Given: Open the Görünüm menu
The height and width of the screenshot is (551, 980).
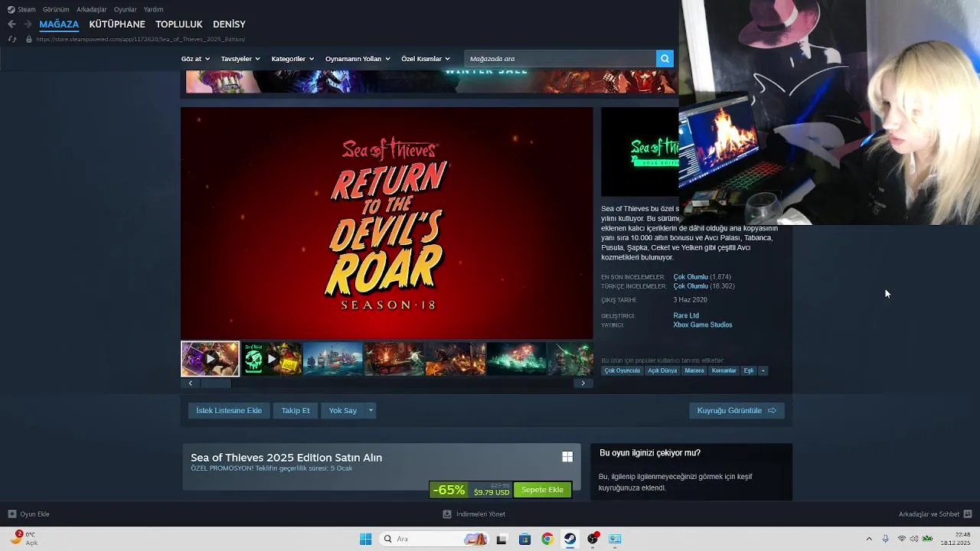Looking at the screenshot, I should click(56, 9).
